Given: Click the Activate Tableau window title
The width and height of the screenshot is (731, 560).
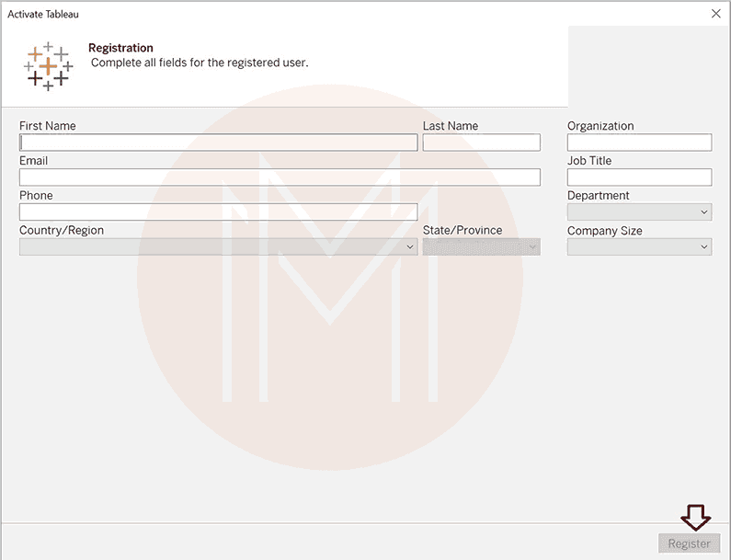Looking at the screenshot, I should tap(43, 14).
